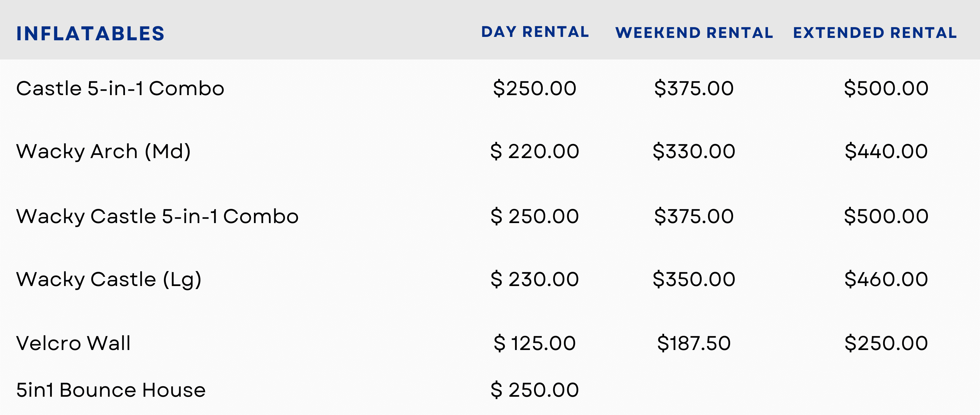
Task: Click the Wacky Castle 5-in-1 Combo name
Action: point(157,216)
